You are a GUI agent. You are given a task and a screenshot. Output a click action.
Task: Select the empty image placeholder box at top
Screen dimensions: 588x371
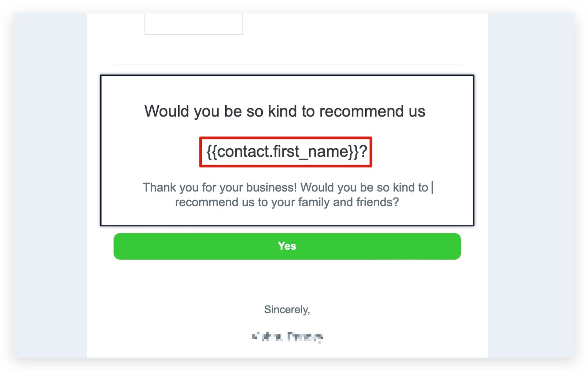point(193,24)
